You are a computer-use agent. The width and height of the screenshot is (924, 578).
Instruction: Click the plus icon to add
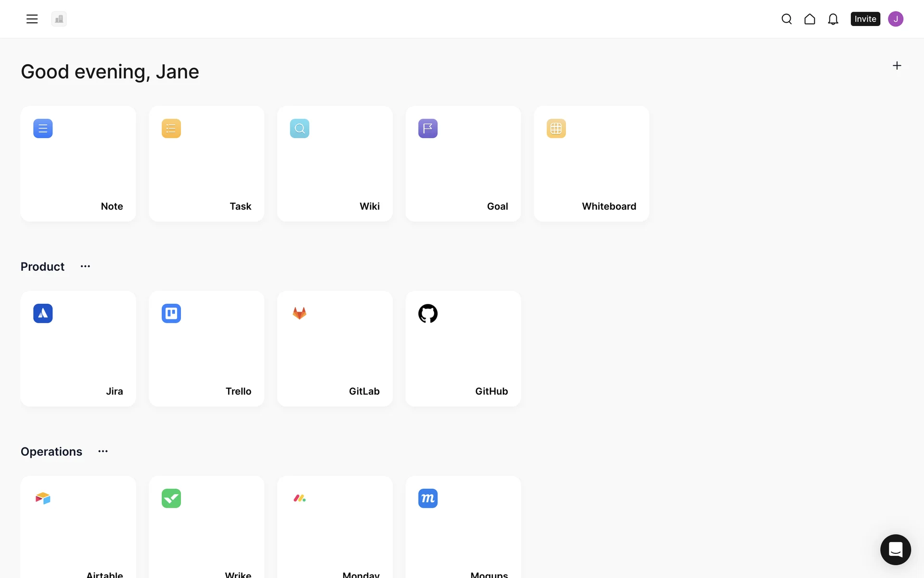click(897, 66)
